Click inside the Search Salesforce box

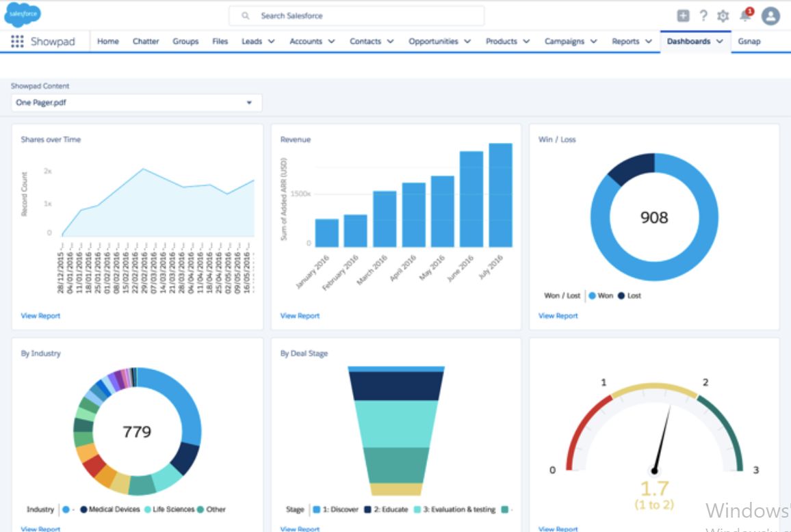point(356,16)
